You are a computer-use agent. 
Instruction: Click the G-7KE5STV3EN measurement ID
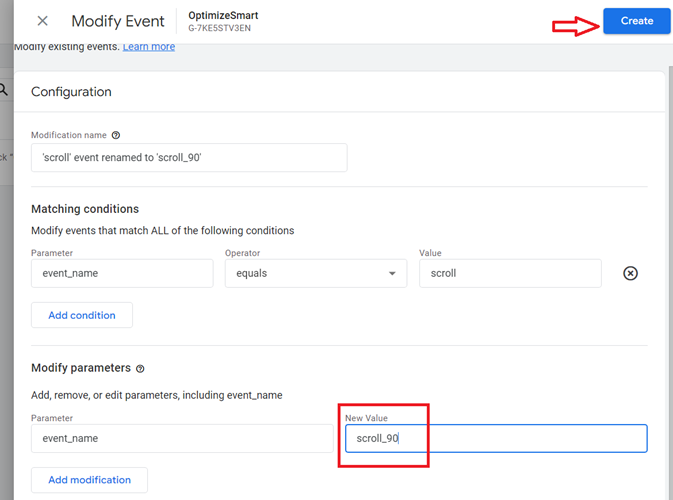pos(221,29)
